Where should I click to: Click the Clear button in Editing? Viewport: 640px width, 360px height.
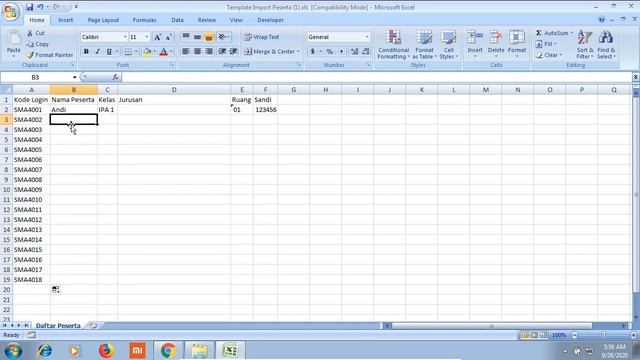pyautogui.click(x=549, y=55)
